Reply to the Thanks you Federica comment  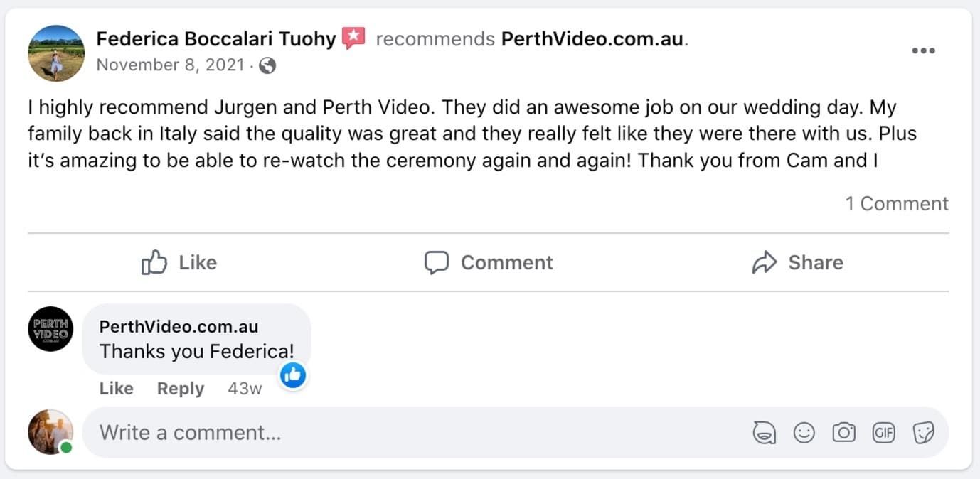click(180, 389)
